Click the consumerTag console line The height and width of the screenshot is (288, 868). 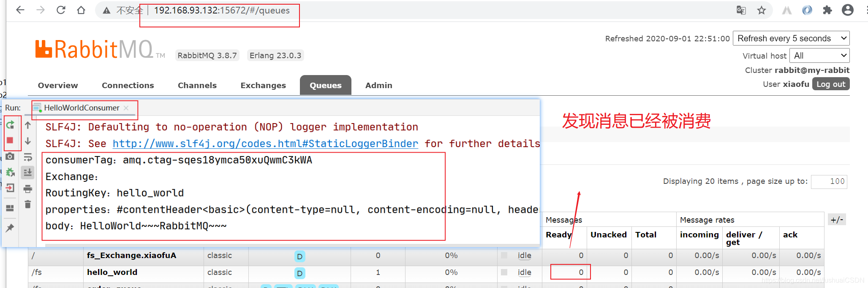click(179, 160)
